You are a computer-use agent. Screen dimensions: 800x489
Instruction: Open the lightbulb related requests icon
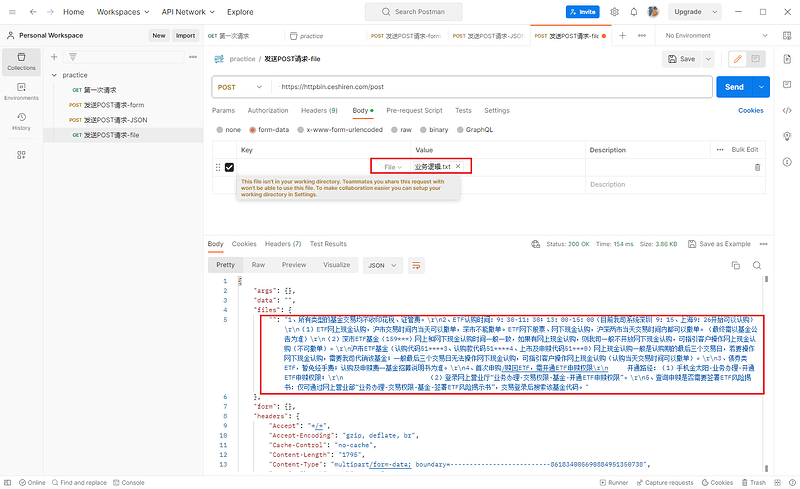787,136
